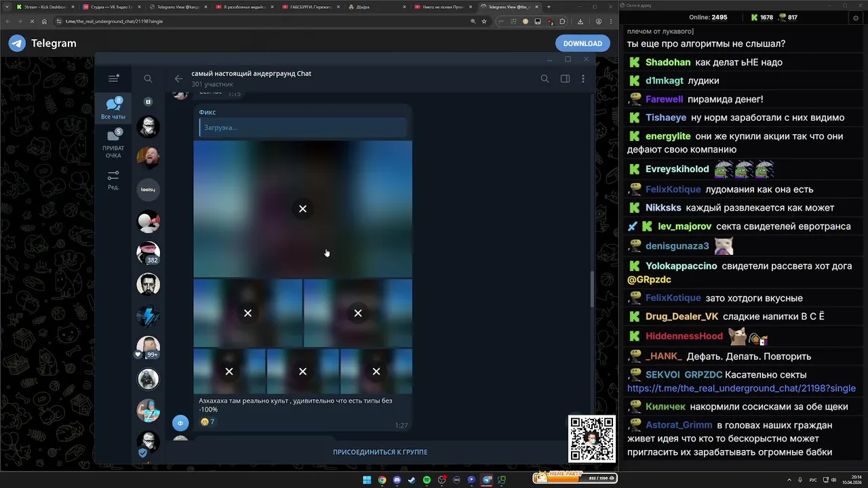Cancel loading of bottom-row center image

(302, 371)
